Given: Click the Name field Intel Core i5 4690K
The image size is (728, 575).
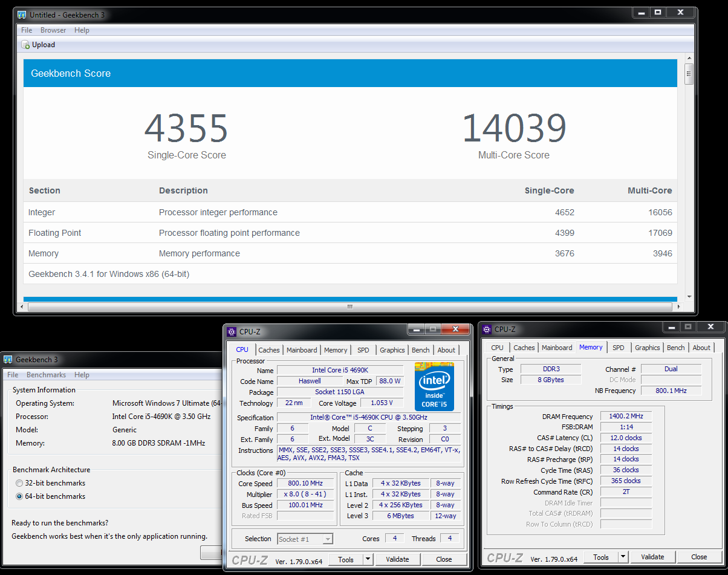Looking at the screenshot, I should [340, 370].
